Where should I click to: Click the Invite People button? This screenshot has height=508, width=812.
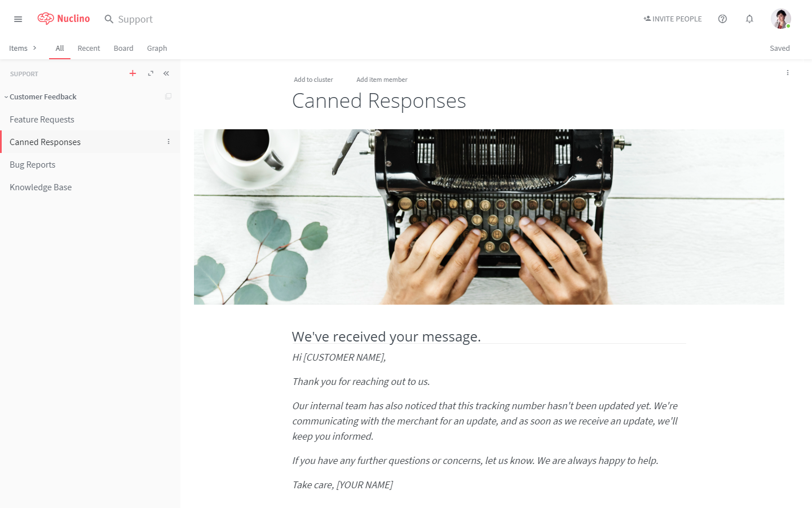pyautogui.click(x=673, y=19)
